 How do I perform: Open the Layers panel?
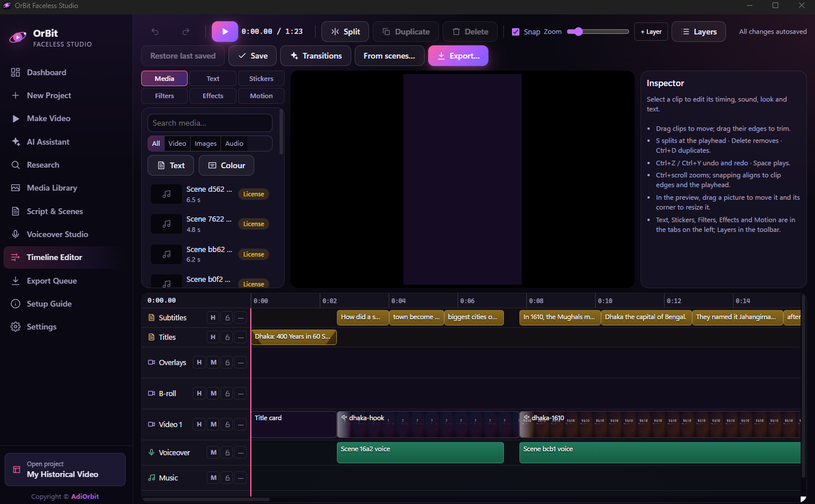[698, 32]
